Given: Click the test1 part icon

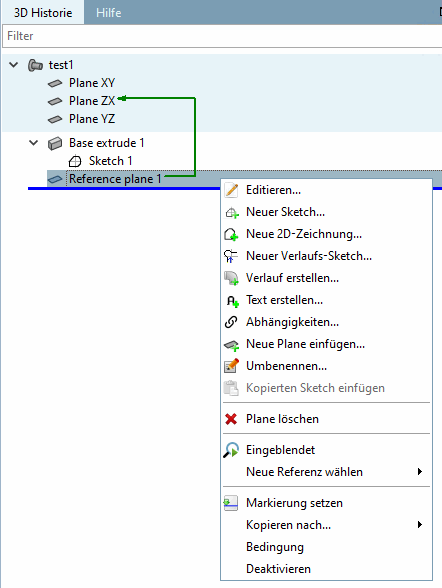Looking at the screenshot, I should pyautogui.click(x=35, y=65).
